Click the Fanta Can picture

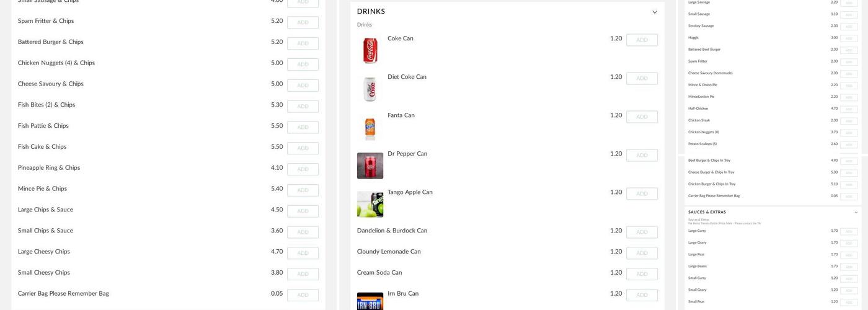tap(370, 128)
